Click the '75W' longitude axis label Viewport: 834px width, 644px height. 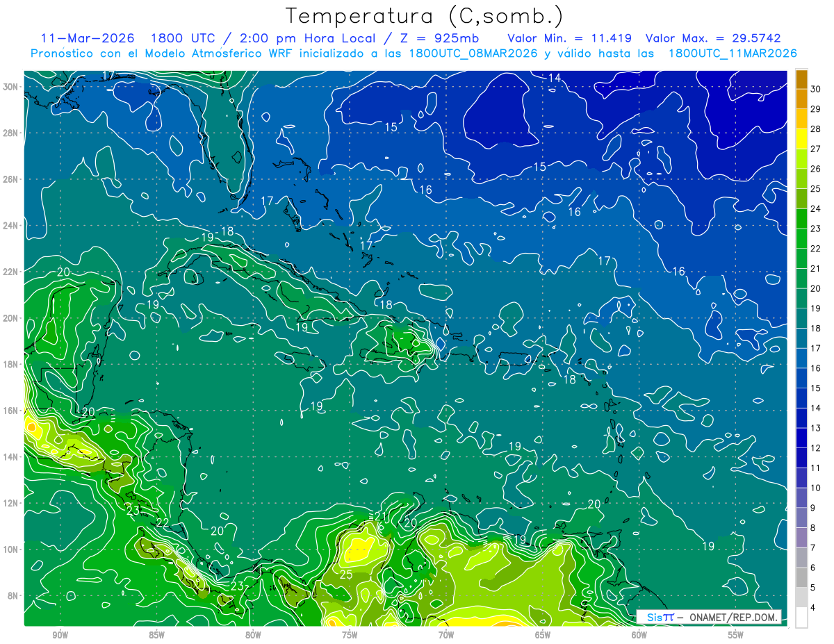point(350,635)
